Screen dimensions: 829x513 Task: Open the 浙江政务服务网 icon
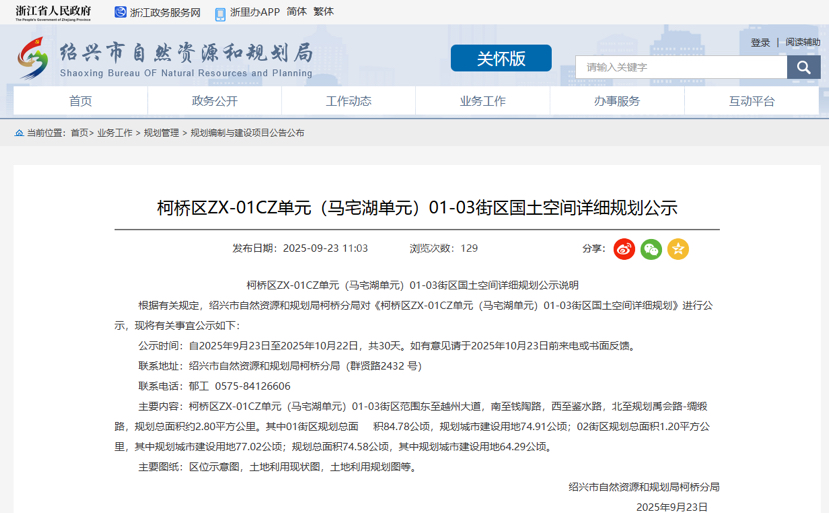coord(120,13)
